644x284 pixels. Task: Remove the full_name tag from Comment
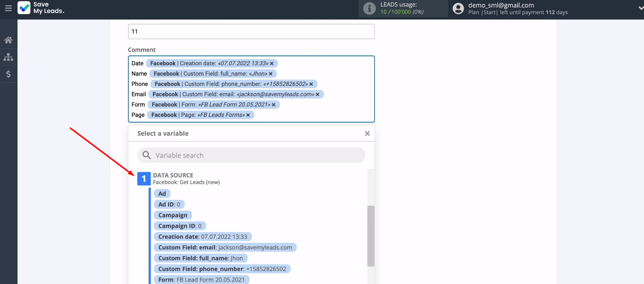271,74
